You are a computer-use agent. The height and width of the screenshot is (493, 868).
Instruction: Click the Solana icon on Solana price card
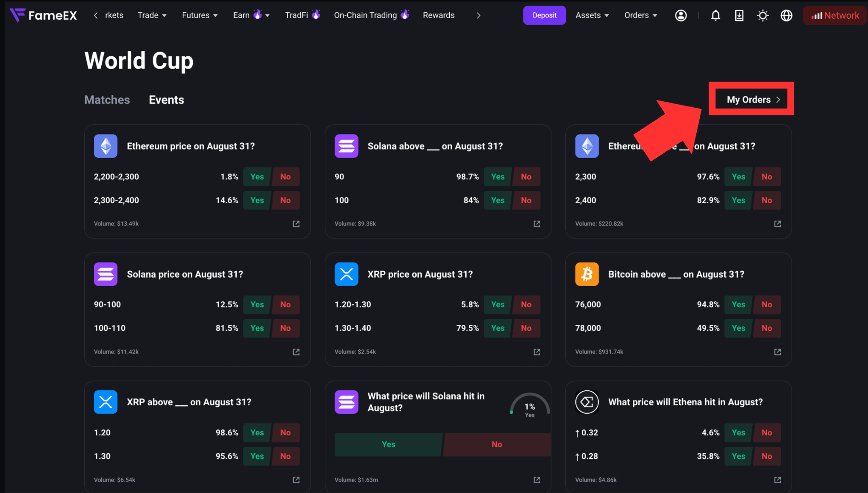(106, 274)
